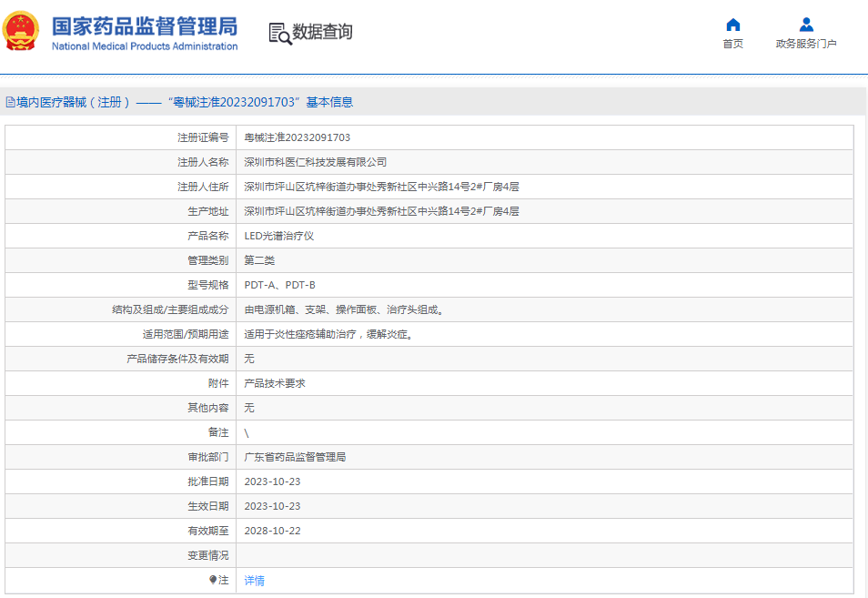Click the 有效期至 row label
The width and height of the screenshot is (868, 598).
207,531
